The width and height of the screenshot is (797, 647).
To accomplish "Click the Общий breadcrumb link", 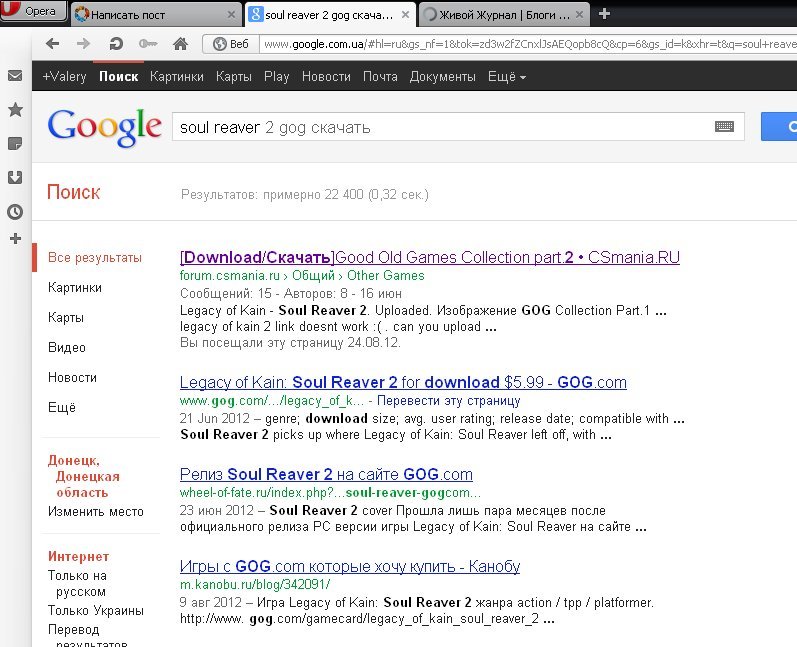I will point(313,275).
